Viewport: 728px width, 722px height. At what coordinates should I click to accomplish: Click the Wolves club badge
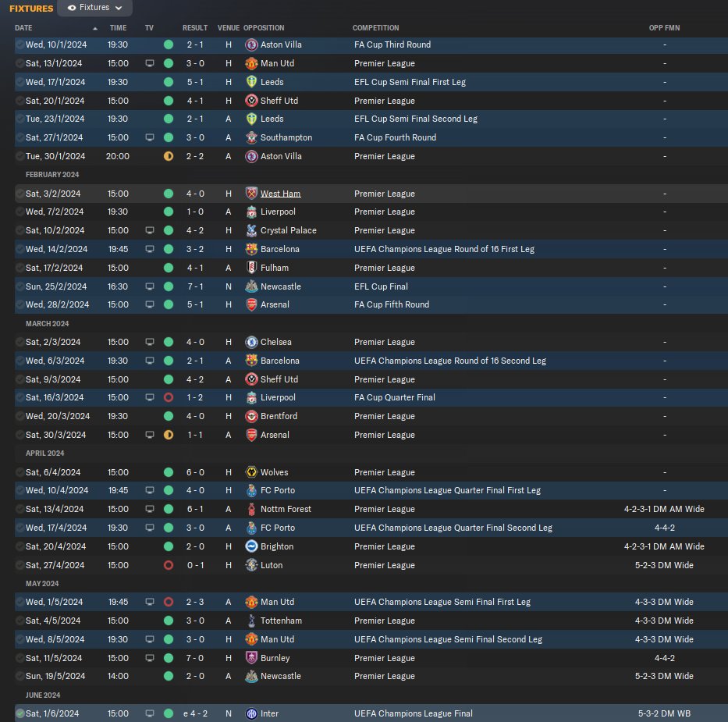click(251, 472)
